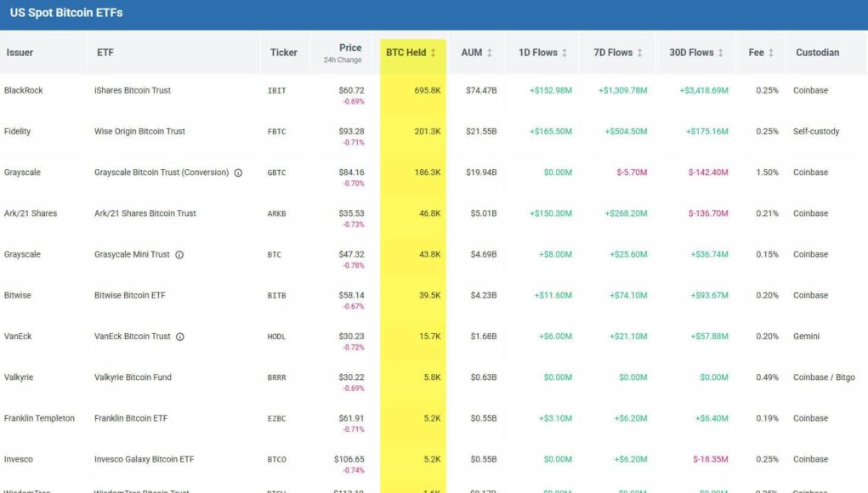Click the ETF column header
This screenshot has height=493, width=868.
105,53
